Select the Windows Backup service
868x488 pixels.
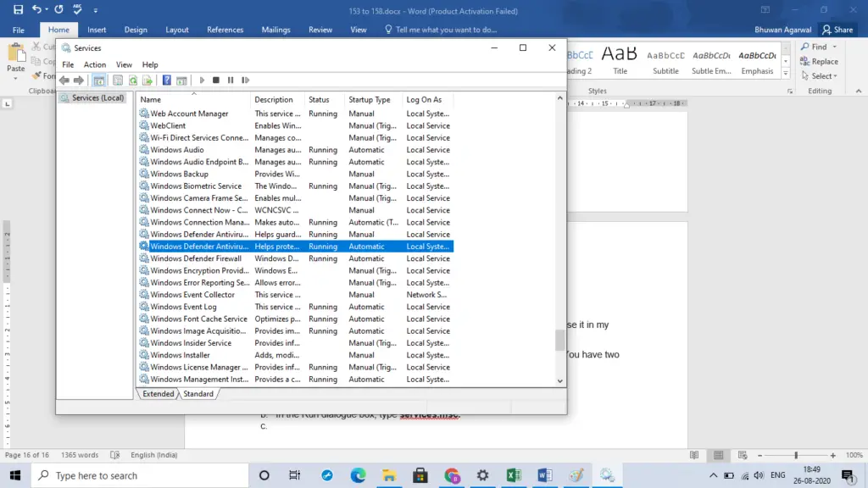(296, 175)
